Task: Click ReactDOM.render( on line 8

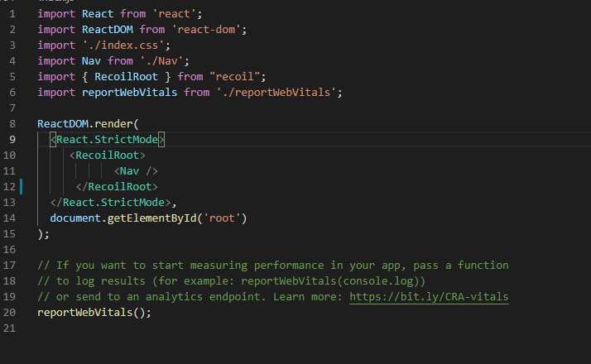Action: pyautogui.click(x=89, y=124)
